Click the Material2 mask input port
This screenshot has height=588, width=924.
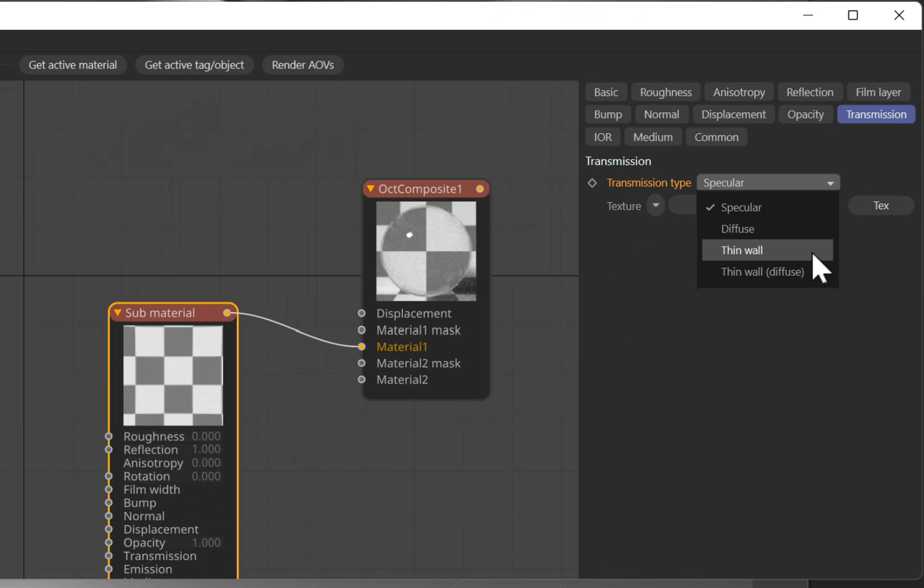[x=362, y=363]
